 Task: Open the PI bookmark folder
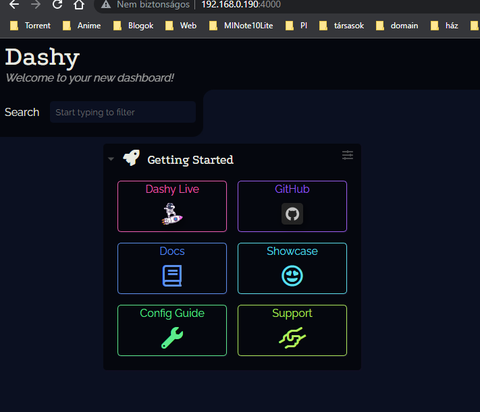point(297,26)
